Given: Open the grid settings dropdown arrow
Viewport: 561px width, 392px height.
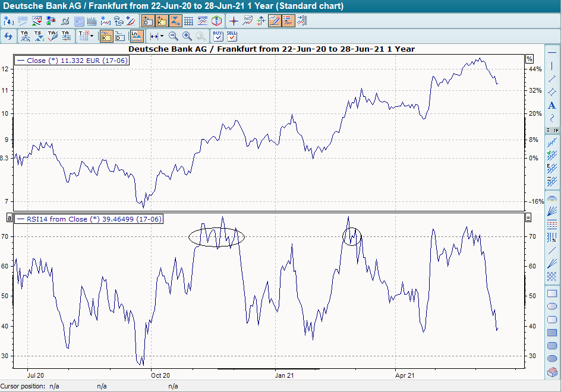Looking at the screenshot, I should 91,36.
